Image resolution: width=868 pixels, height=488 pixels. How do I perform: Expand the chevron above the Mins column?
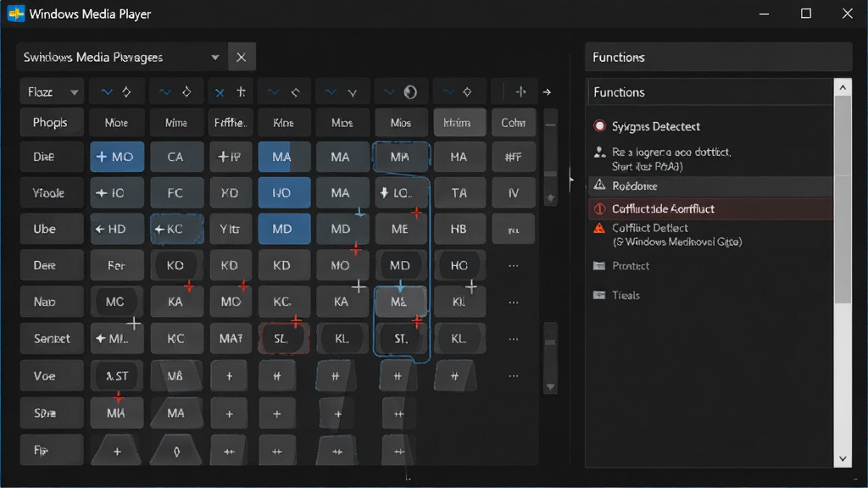click(331, 92)
